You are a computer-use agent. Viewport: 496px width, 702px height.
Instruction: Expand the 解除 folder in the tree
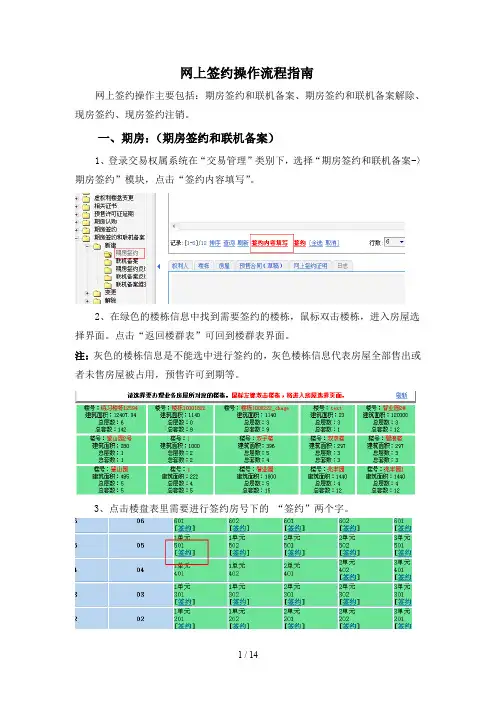click(87, 300)
